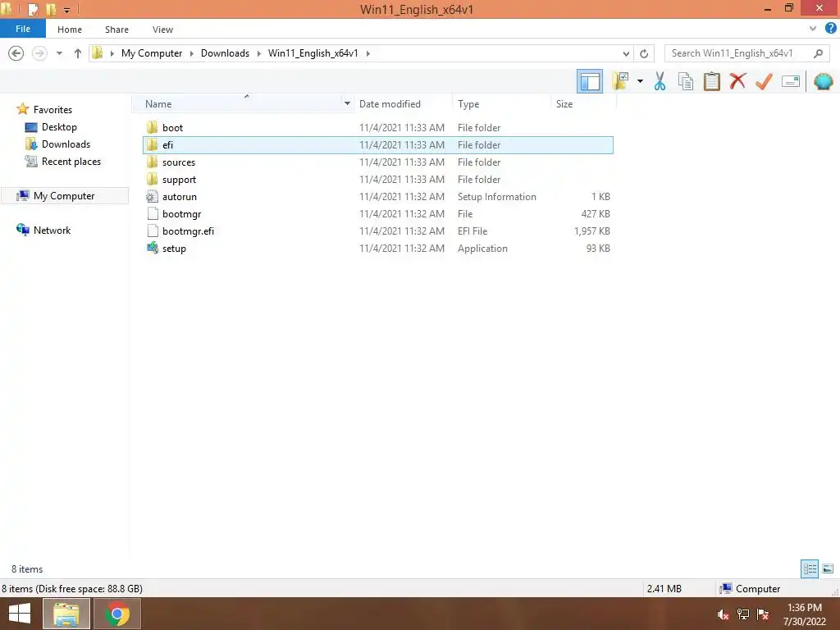Click the folder icon in address bar
Image resolution: width=840 pixels, height=630 pixels.
tap(98, 53)
